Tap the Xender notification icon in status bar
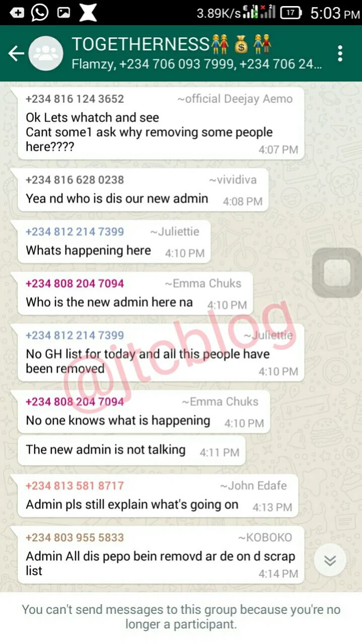 [x=88, y=13]
